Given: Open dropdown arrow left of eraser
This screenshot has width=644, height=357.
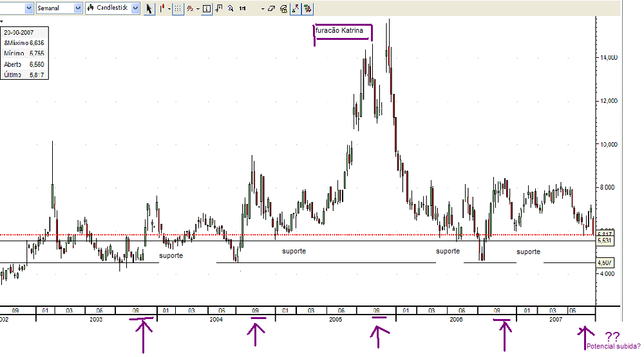Looking at the screenshot, I should coord(263,8).
